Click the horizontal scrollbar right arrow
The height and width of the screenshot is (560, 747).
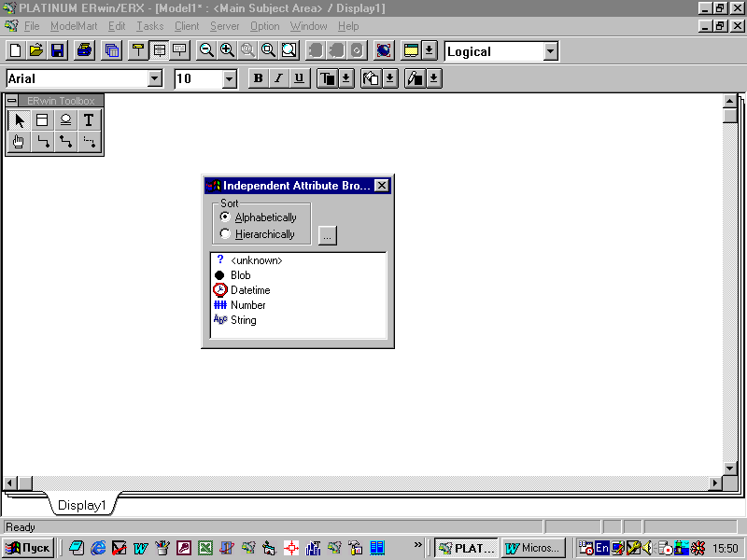tap(714, 483)
